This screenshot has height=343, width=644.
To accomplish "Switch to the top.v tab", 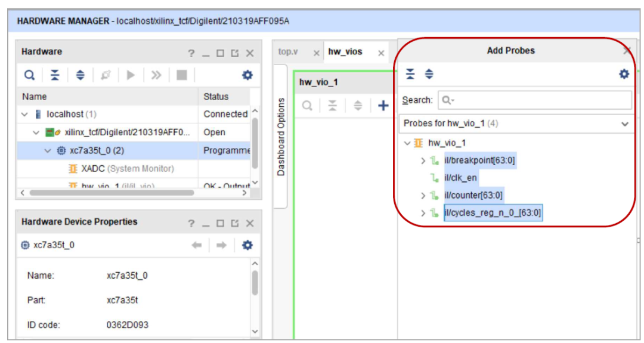I will [288, 52].
